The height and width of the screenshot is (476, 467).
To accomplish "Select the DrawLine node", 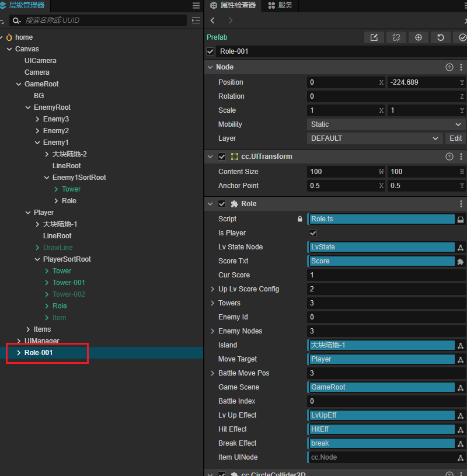I will pos(58,248).
